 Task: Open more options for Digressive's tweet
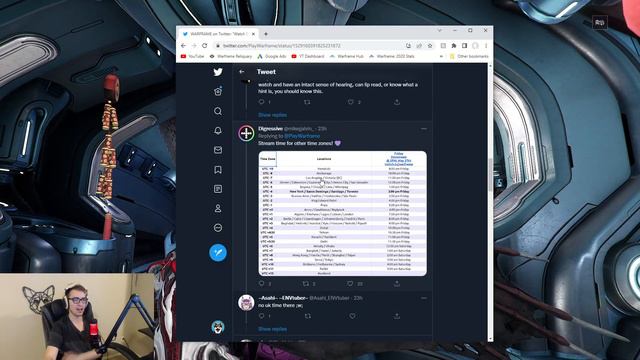click(424, 129)
